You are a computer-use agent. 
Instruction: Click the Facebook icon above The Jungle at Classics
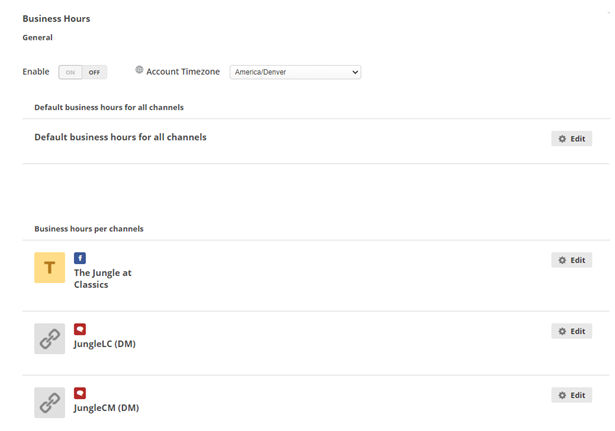(80, 258)
